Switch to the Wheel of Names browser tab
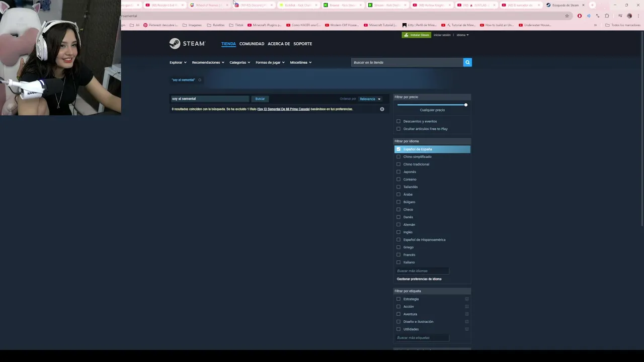The image size is (644, 362). click(209, 5)
